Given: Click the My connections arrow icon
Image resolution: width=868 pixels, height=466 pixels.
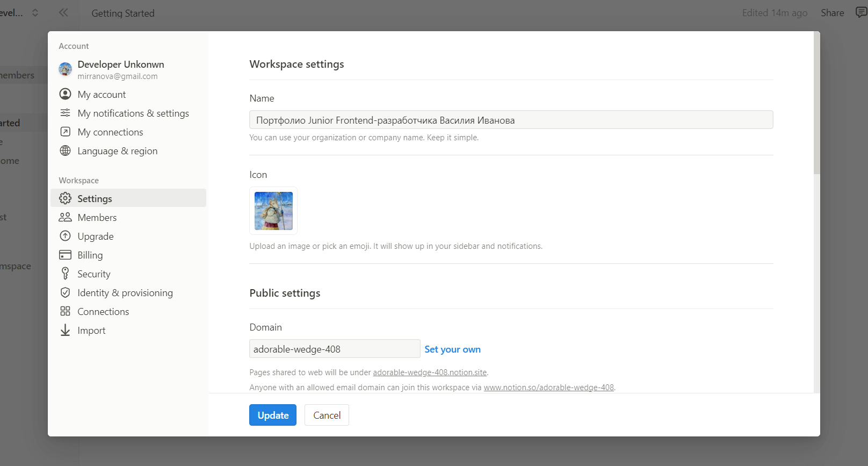Looking at the screenshot, I should pos(65,132).
